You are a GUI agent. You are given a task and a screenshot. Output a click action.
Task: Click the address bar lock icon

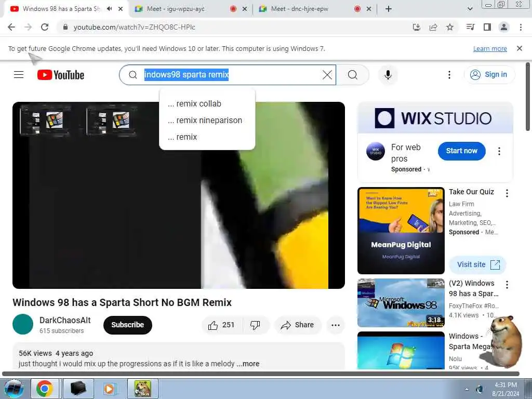click(x=65, y=27)
